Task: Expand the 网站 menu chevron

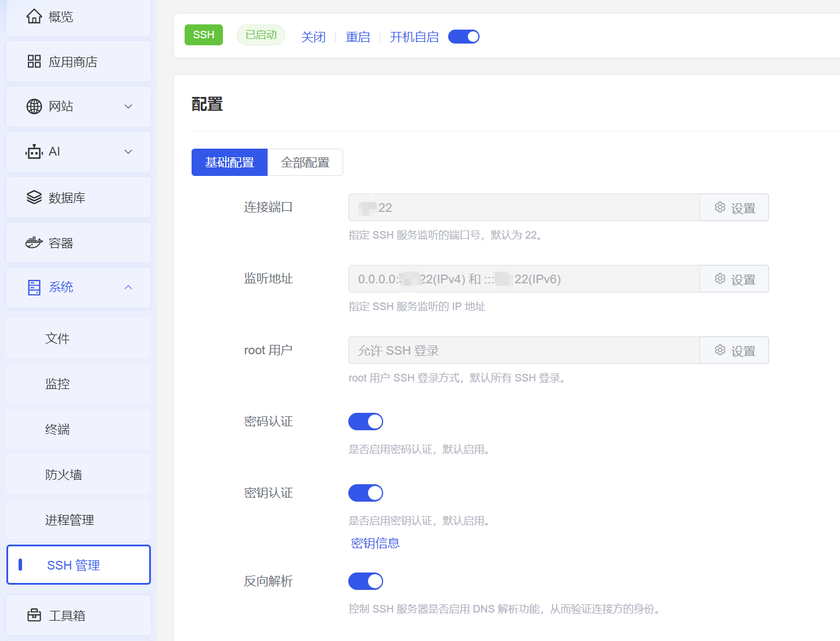Action: click(128, 106)
